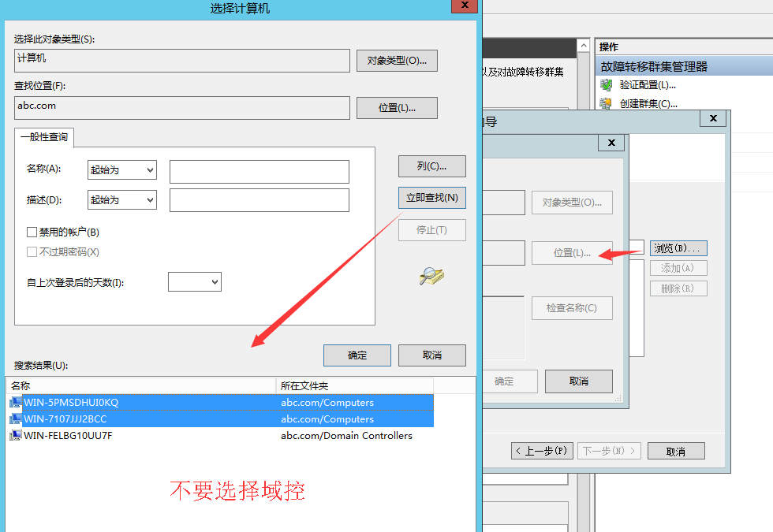The image size is (773, 532).
Task: Click 取消 in the 选择计算机 dialog
Action: 432,355
